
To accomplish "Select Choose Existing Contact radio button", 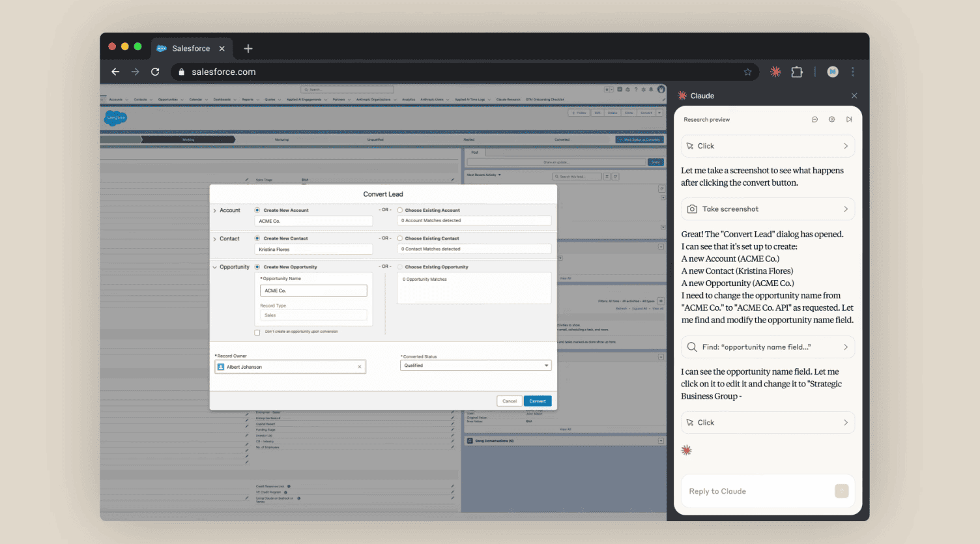I will [x=400, y=238].
